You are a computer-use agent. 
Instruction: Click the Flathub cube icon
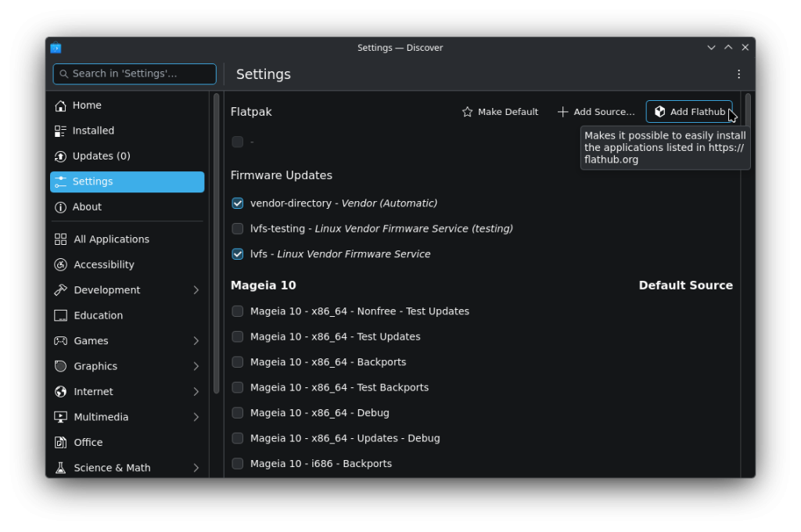point(659,112)
